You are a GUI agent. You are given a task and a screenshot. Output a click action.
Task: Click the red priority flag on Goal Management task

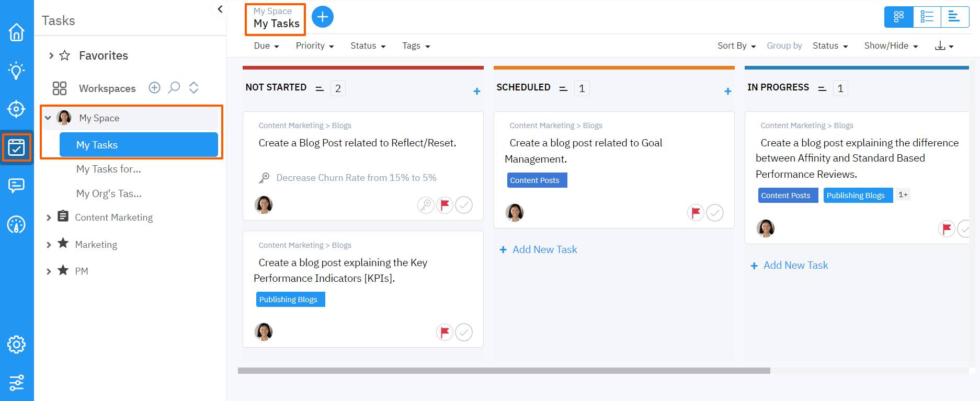click(x=696, y=213)
